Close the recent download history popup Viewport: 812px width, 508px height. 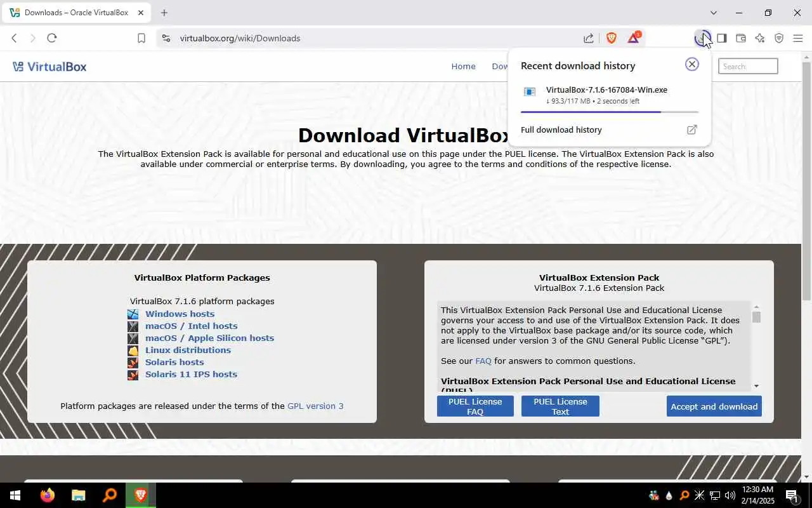pyautogui.click(x=692, y=64)
